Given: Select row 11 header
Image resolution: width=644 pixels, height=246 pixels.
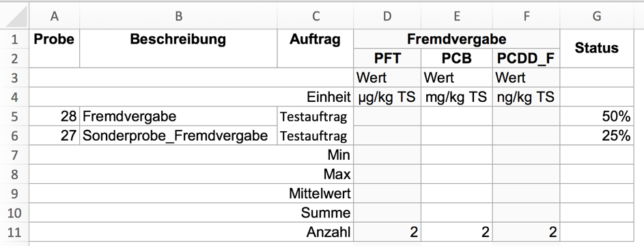Looking at the screenshot, I should click(x=14, y=232).
